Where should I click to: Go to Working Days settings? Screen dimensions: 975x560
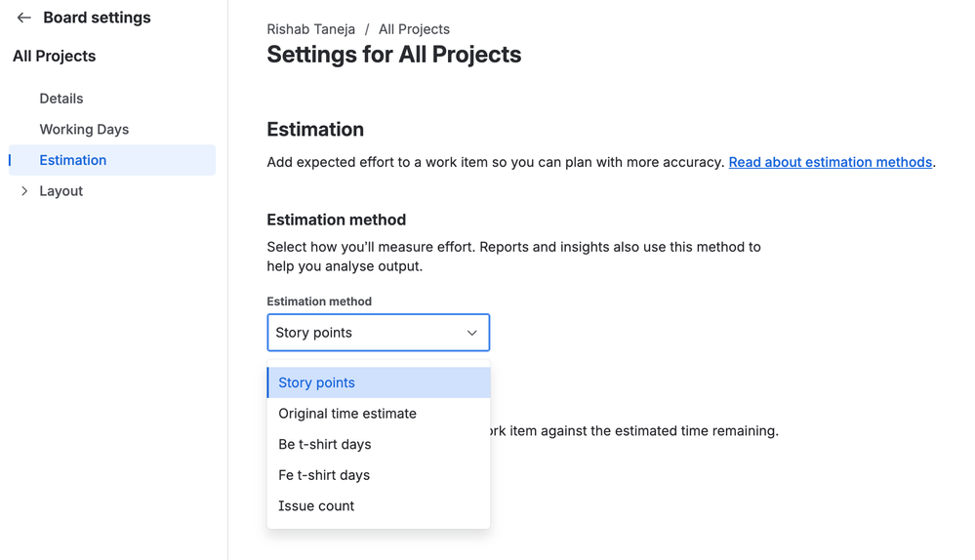point(84,130)
